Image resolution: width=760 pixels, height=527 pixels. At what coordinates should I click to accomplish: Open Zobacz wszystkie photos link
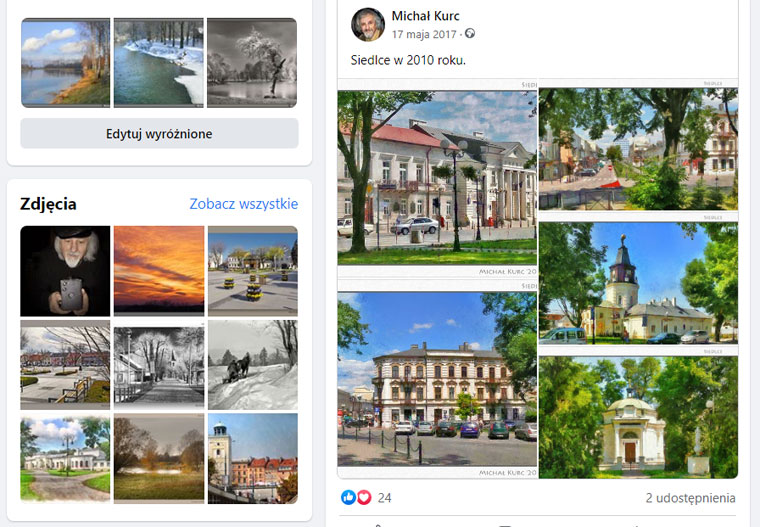[x=243, y=204]
